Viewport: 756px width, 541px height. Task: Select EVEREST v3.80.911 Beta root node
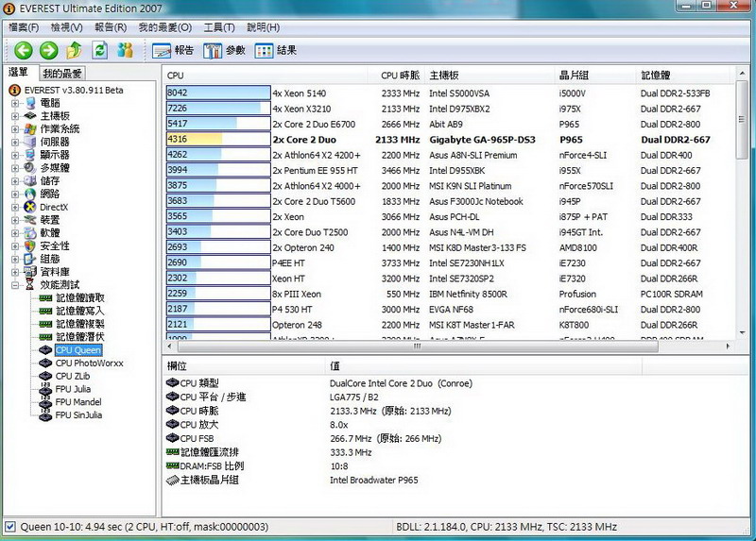[74, 90]
